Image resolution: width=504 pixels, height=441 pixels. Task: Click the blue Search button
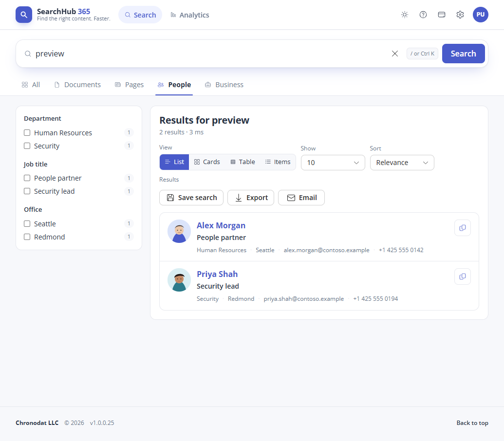[x=464, y=54]
